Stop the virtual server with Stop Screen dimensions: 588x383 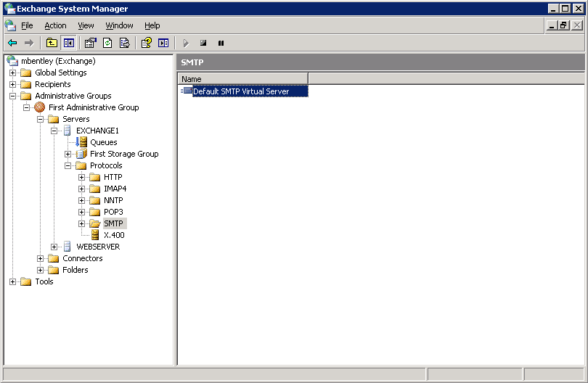[203, 43]
